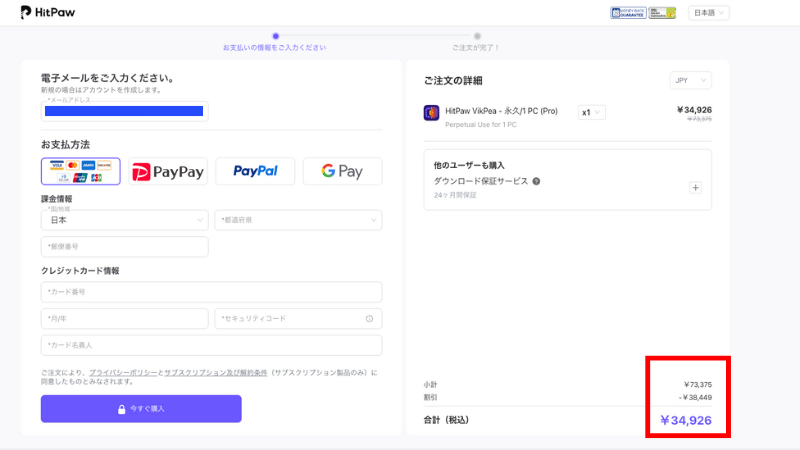Open the サブスクリプション及び解約条件 link
The image size is (800, 450).
pyautogui.click(x=215, y=372)
